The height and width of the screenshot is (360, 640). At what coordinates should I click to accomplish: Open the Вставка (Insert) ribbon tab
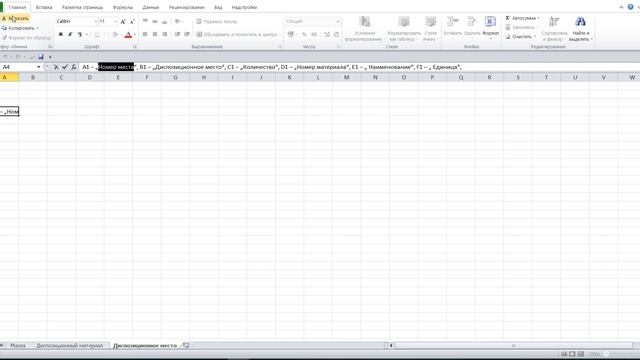(44, 7)
